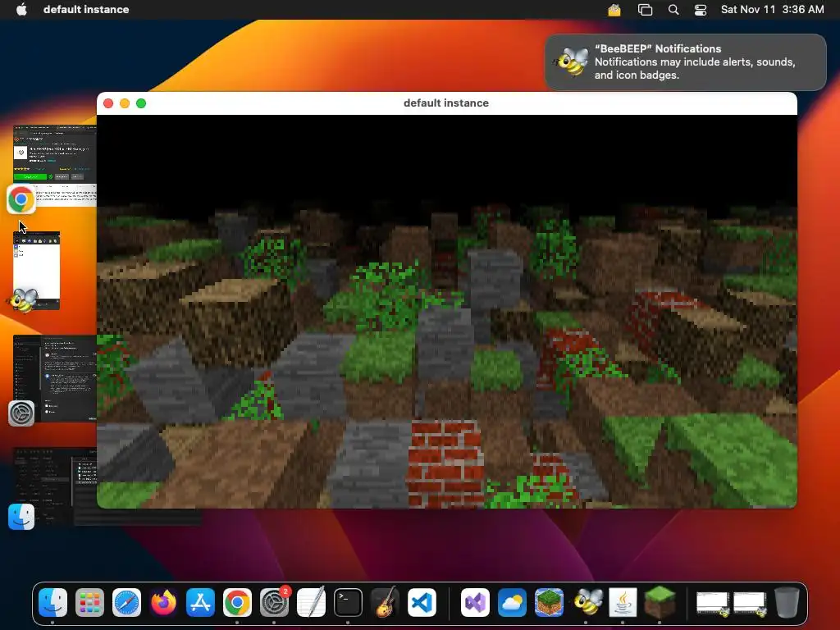Click the plain grass block Dock icon
The width and height of the screenshot is (840, 630).
[660, 602]
